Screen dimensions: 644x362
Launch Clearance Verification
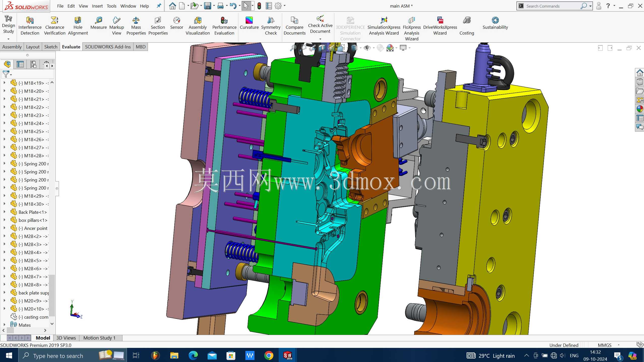pos(55,26)
